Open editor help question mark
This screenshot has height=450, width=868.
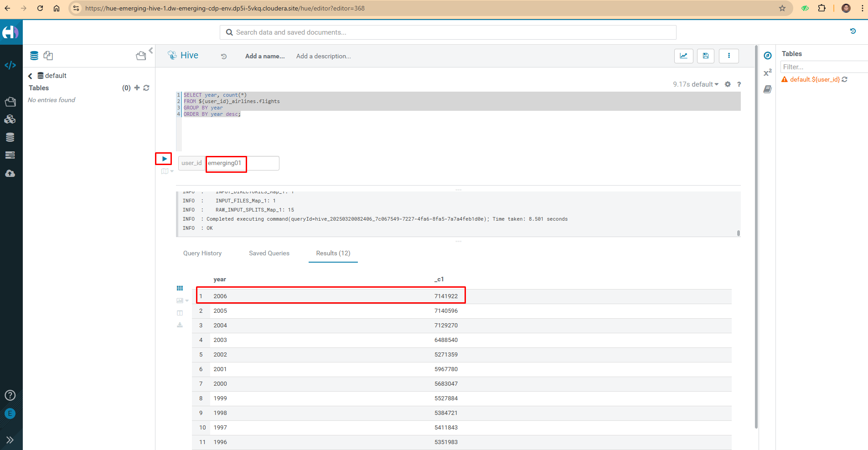point(739,84)
